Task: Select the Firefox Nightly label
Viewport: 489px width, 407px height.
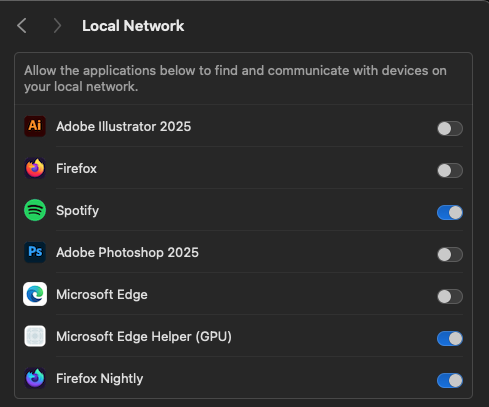Action: pos(100,379)
